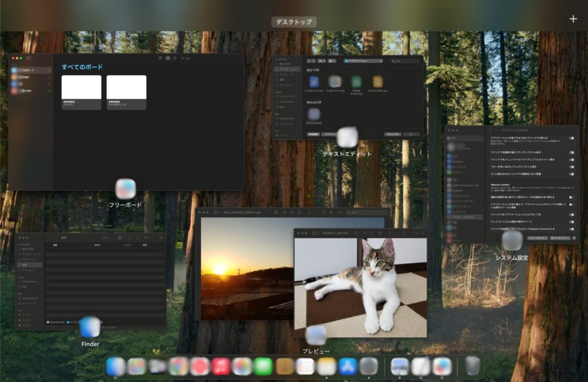Toggle メニューバーにドラッグしてフルスクリーン表示 switch
The height and width of the screenshot is (382, 588).
[571, 159]
